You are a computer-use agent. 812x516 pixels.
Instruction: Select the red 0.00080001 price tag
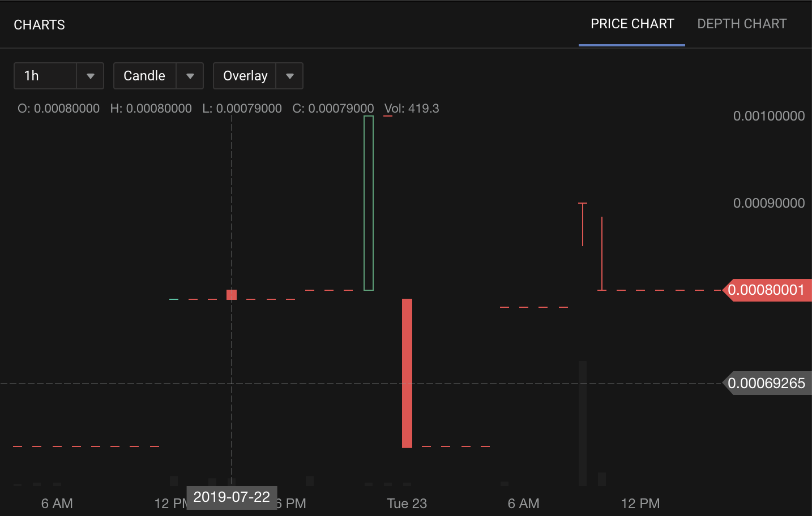coord(767,290)
